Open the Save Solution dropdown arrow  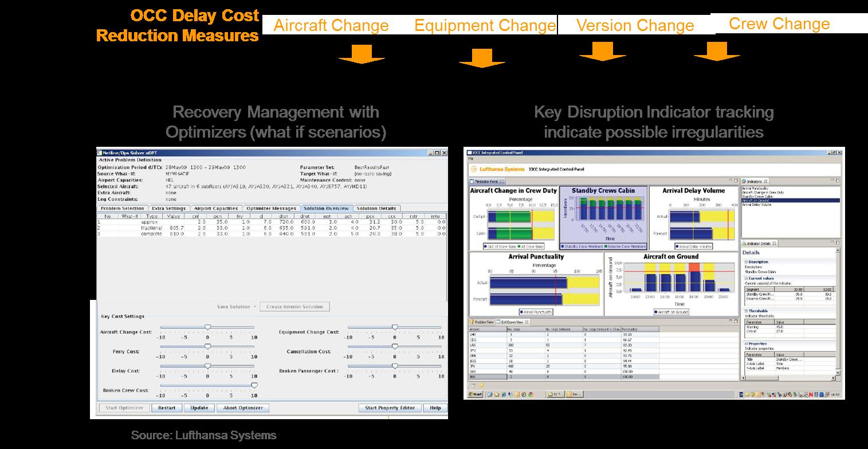[x=255, y=307]
